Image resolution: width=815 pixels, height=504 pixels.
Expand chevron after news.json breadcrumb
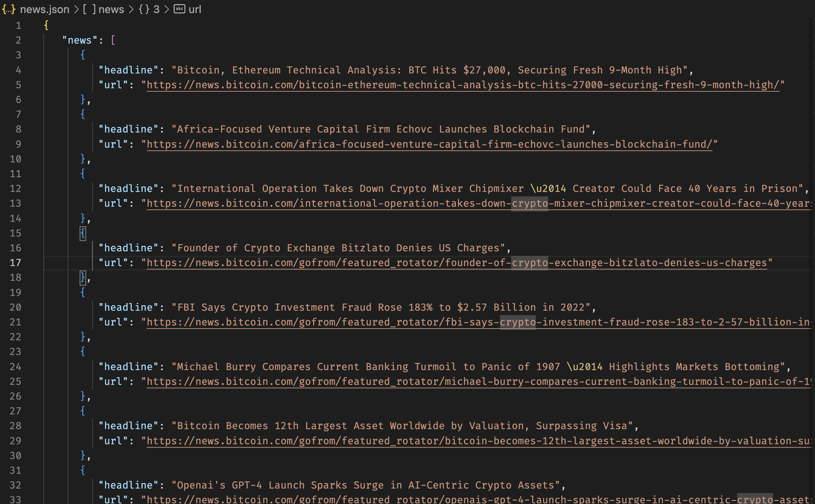pyautogui.click(x=76, y=9)
